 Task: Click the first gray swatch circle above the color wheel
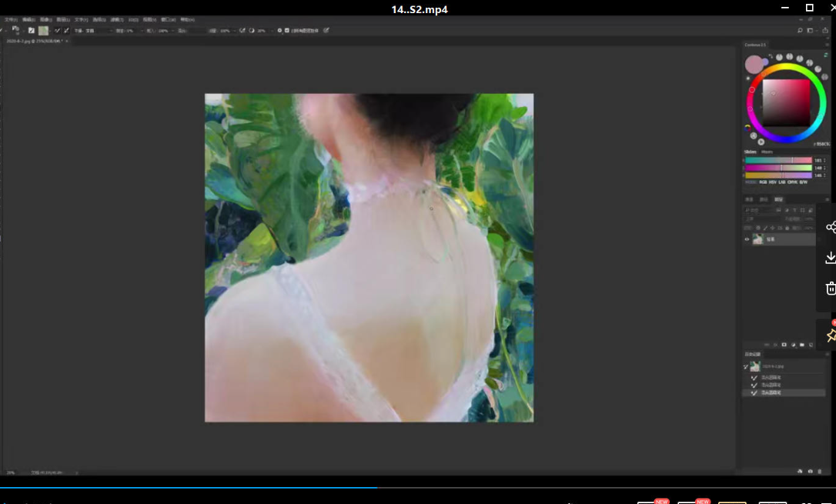coord(780,57)
